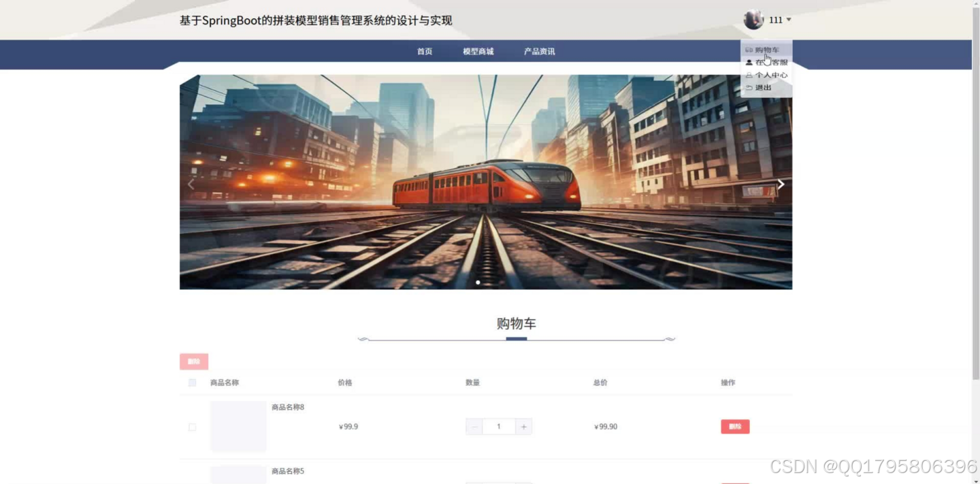
Task: Click the 商品名称8 product name
Action: click(x=288, y=407)
